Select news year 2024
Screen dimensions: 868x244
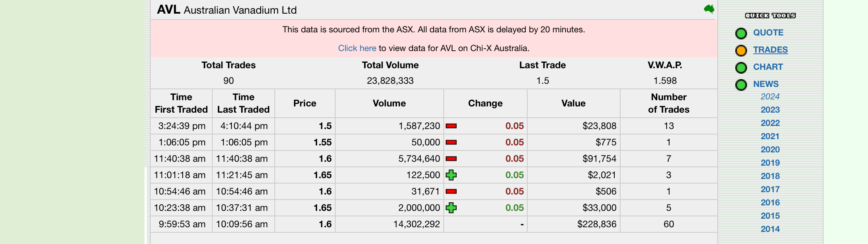pos(770,97)
